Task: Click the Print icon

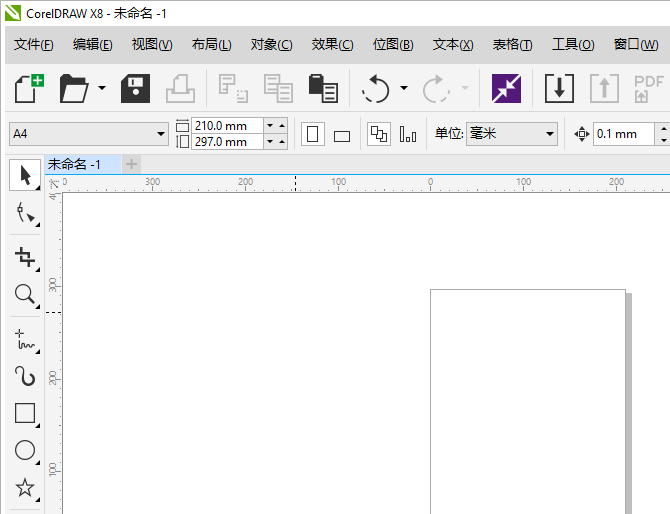Action: click(x=180, y=88)
